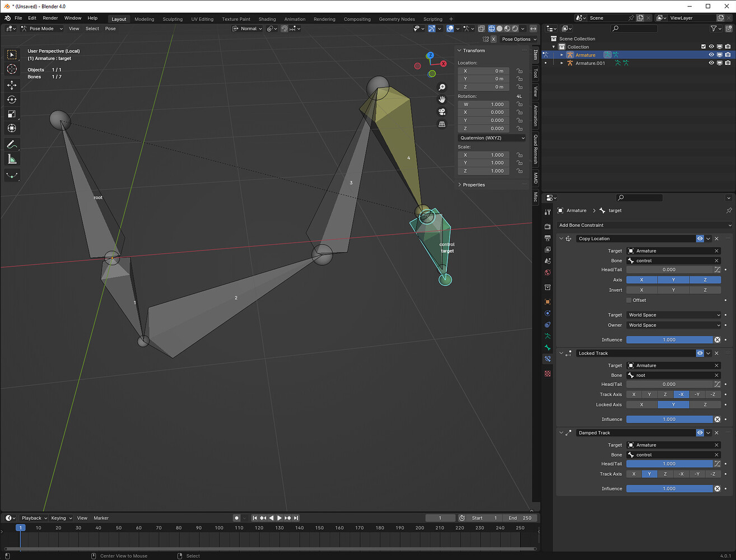This screenshot has height=560, width=736.
Task: Select the Measure tool
Action: pos(12,160)
